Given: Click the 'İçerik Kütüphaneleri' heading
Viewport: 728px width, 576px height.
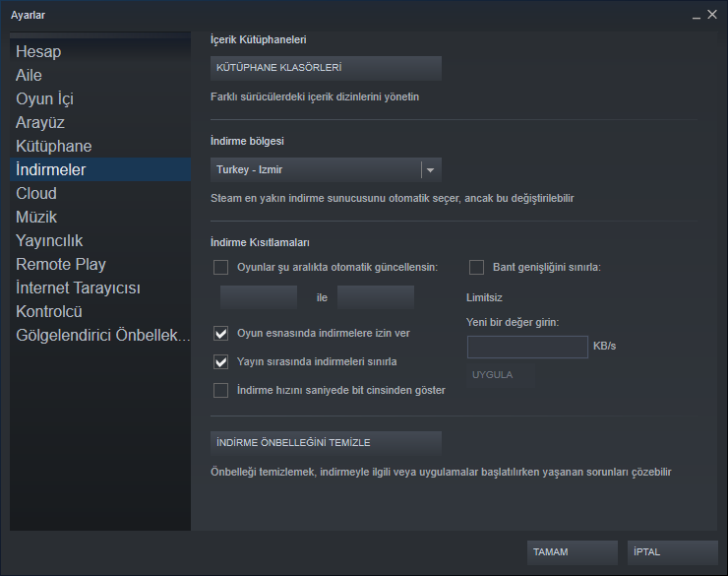Looking at the screenshot, I should click(x=258, y=40).
